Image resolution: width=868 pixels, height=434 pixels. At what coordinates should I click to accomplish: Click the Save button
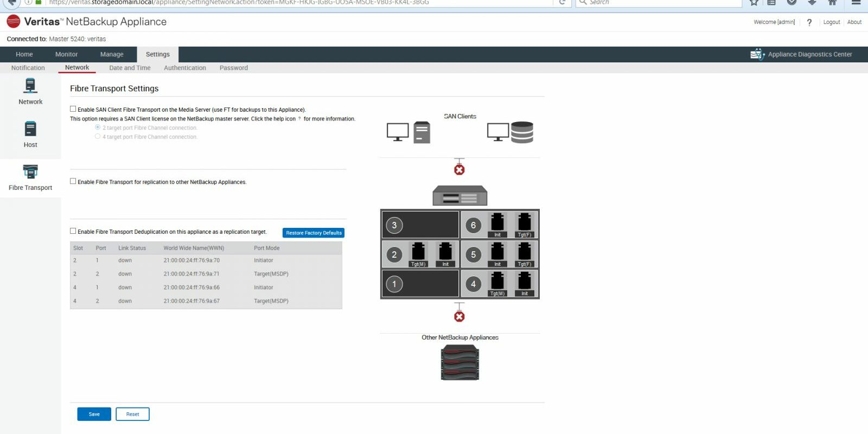pyautogui.click(x=94, y=414)
